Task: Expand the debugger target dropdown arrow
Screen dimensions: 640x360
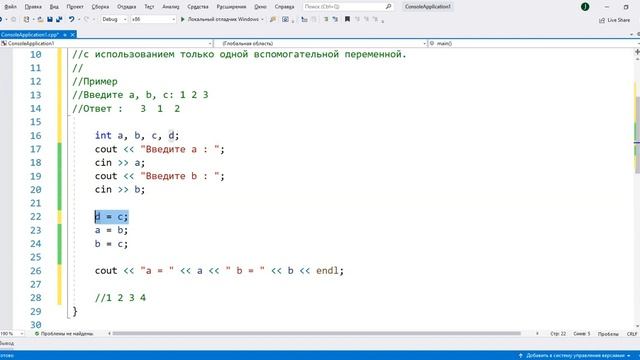Action: point(262,19)
